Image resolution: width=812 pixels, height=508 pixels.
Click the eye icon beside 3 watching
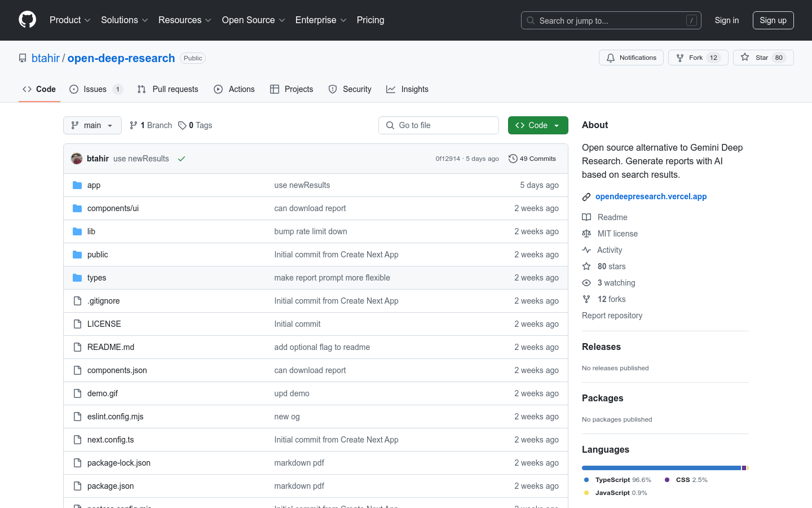[x=586, y=283]
